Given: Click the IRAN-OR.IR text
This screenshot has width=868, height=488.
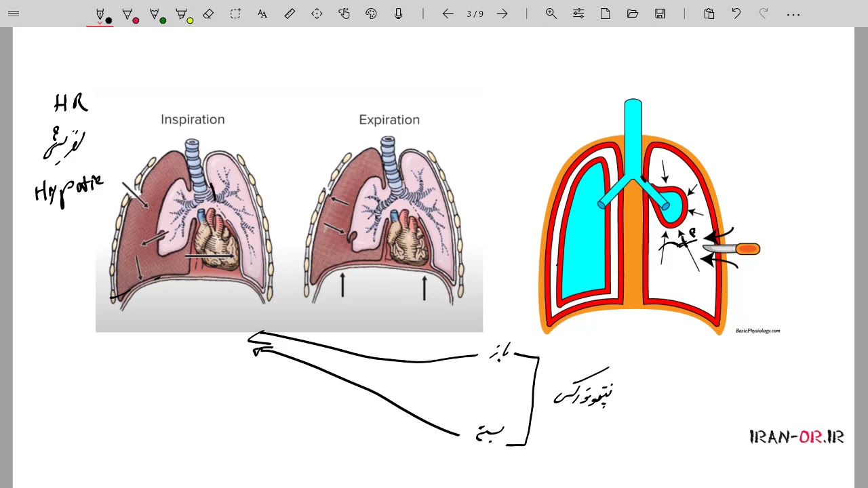Looking at the screenshot, I should pyautogui.click(x=797, y=437).
